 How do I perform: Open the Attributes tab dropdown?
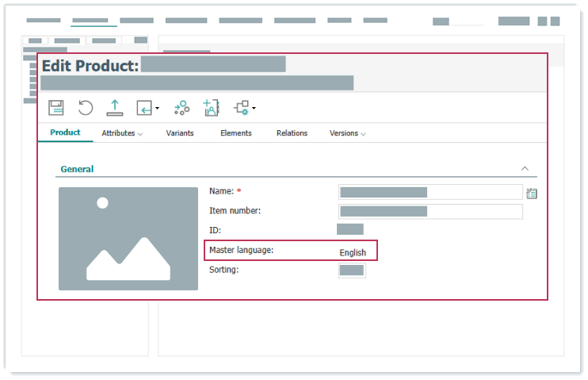(122, 133)
